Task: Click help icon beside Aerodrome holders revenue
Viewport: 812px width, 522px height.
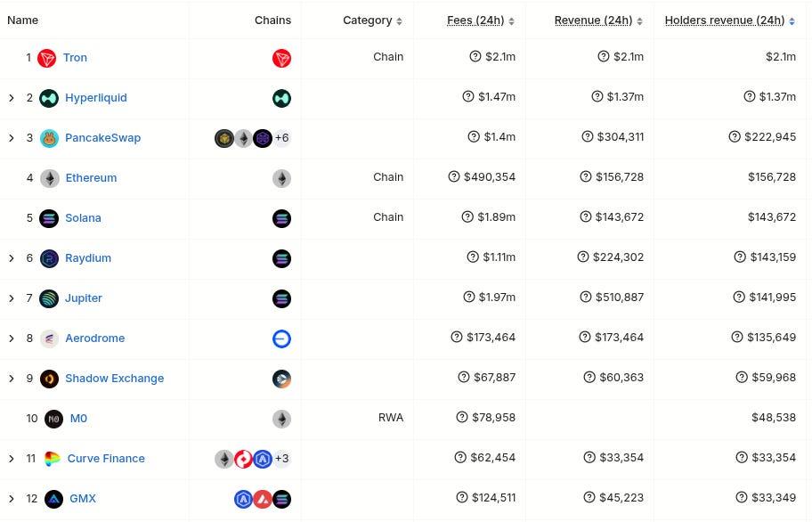Action: click(x=737, y=338)
